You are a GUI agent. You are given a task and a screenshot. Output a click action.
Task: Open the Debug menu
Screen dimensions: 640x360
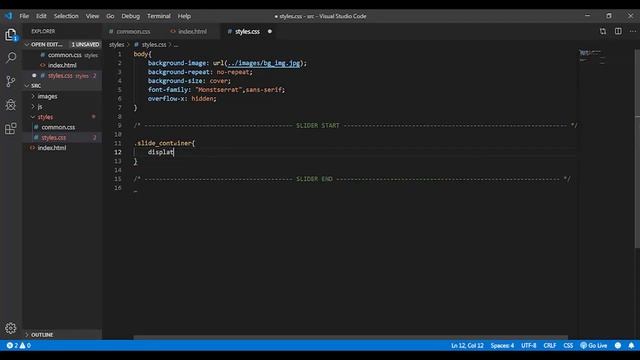131,16
